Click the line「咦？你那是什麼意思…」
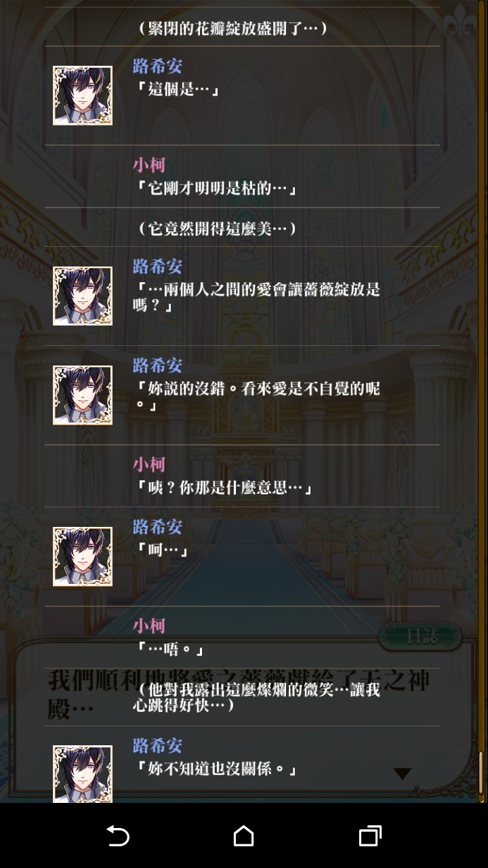This screenshot has height=868, width=488. click(223, 488)
